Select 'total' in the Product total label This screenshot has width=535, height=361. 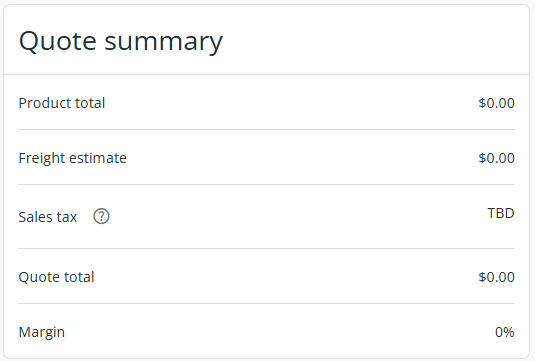[90, 103]
